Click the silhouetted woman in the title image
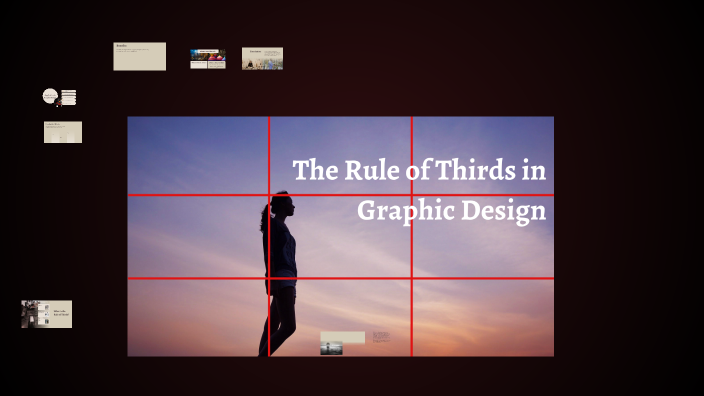The image size is (704, 396). click(278, 273)
